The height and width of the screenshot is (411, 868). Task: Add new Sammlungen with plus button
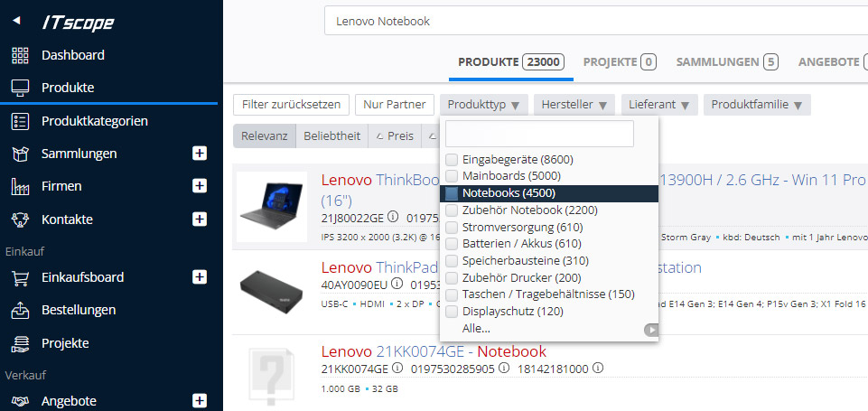coord(200,154)
